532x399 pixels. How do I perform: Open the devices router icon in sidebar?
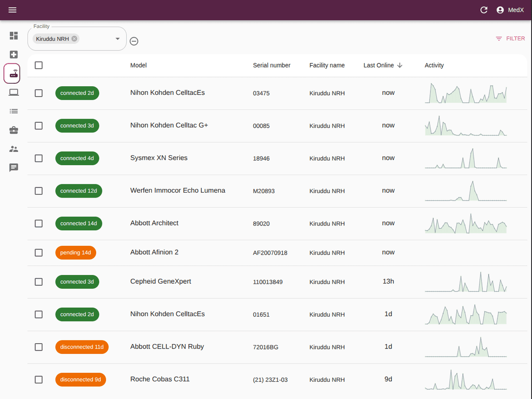pos(12,73)
